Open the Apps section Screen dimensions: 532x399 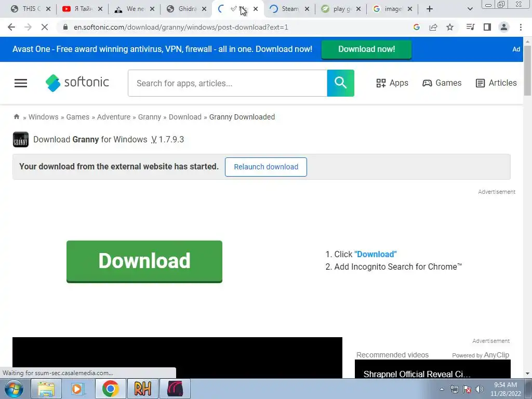tap(392, 83)
